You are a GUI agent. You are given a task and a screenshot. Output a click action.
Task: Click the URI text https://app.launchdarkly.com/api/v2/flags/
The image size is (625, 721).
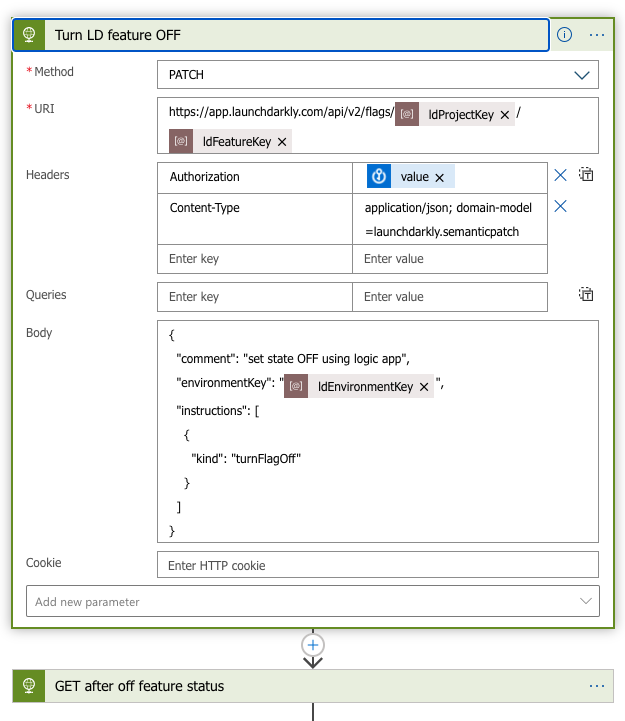pyautogui.click(x=281, y=112)
